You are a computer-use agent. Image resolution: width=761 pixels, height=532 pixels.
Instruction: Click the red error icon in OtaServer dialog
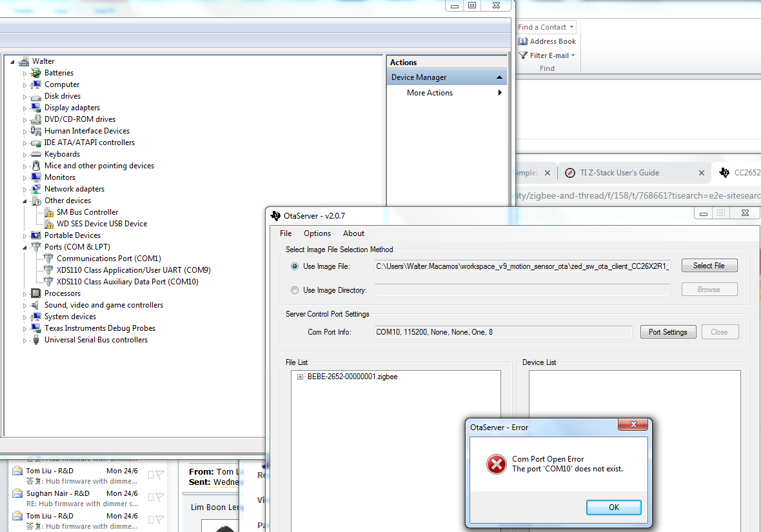coord(497,464)
